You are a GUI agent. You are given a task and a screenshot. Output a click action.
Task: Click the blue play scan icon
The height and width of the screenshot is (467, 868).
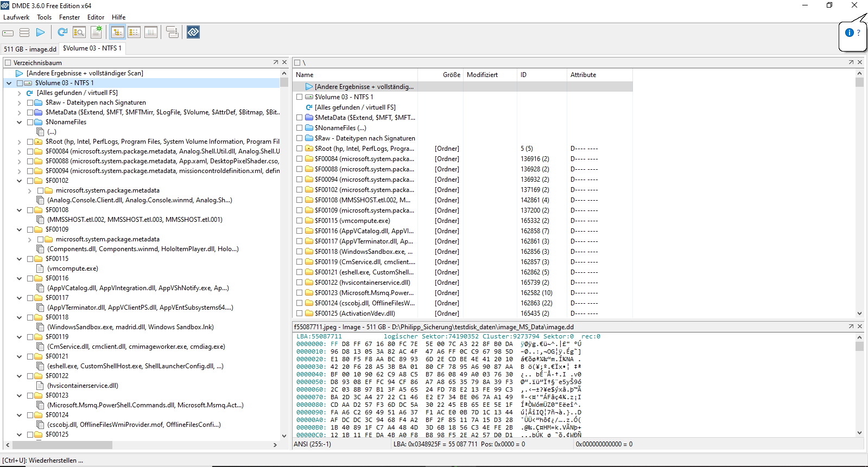(x=41, y=33)
